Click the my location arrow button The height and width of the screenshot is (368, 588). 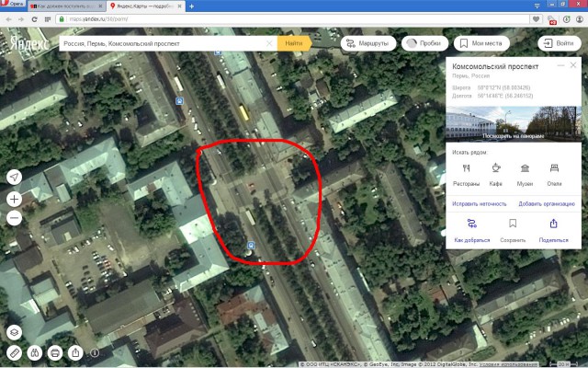15,178
